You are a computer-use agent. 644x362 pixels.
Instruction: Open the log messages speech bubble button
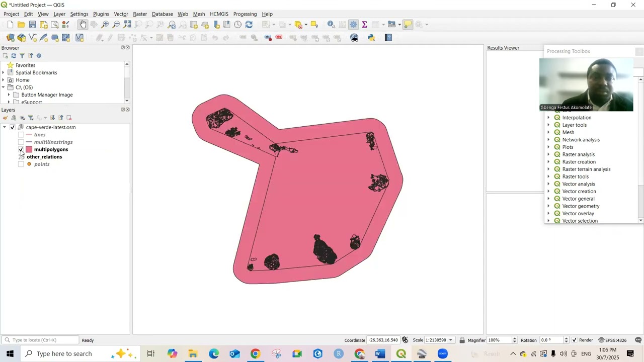pyautogui.click(x=638, y=340)
